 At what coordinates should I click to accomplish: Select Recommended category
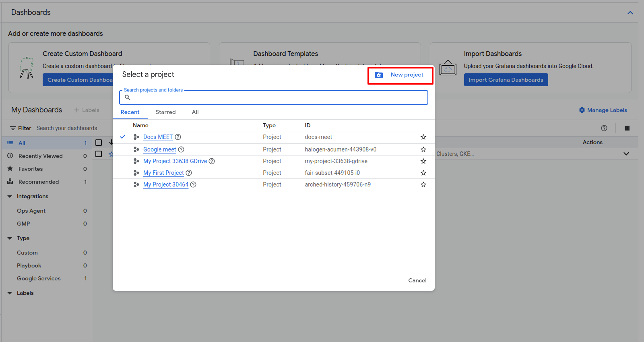47,182
